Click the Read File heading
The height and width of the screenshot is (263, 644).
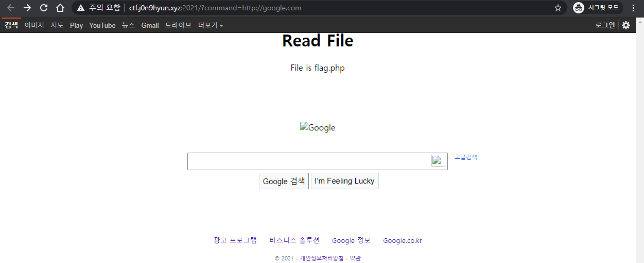tap(318, 41)
